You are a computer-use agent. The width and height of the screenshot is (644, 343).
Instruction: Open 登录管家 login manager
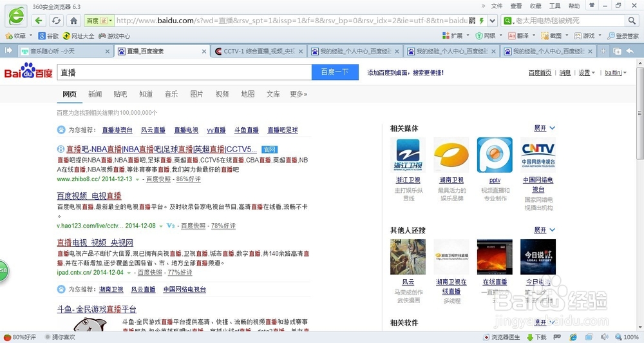coord(623,35)
